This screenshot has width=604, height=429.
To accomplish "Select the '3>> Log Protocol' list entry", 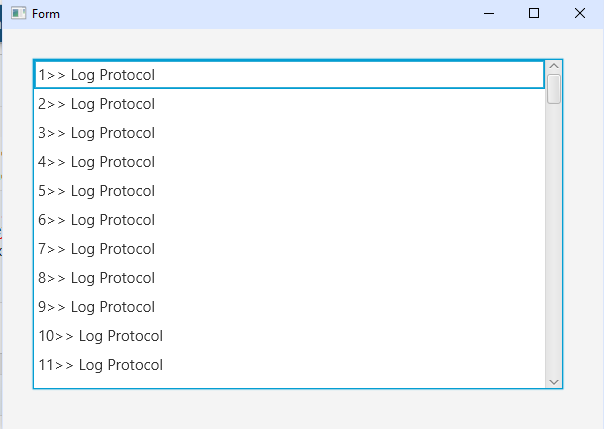I will click(290, 133).
